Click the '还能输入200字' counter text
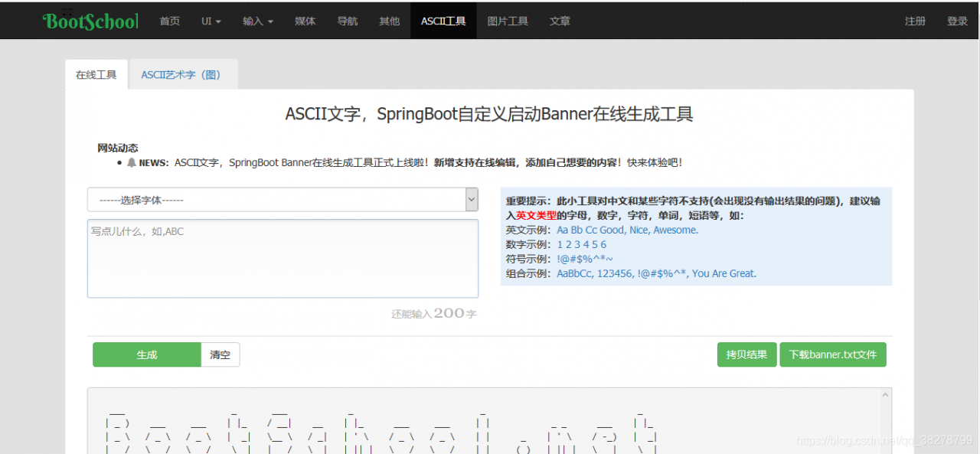 (x=434, y=314)
